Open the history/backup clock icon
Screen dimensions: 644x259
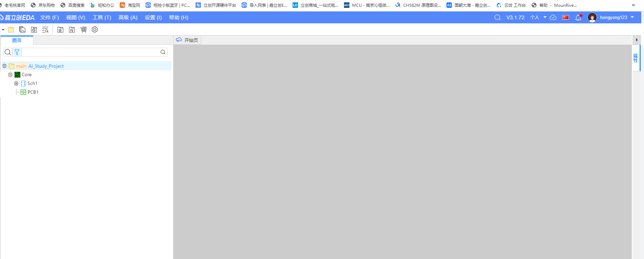[x=34, y=30]
